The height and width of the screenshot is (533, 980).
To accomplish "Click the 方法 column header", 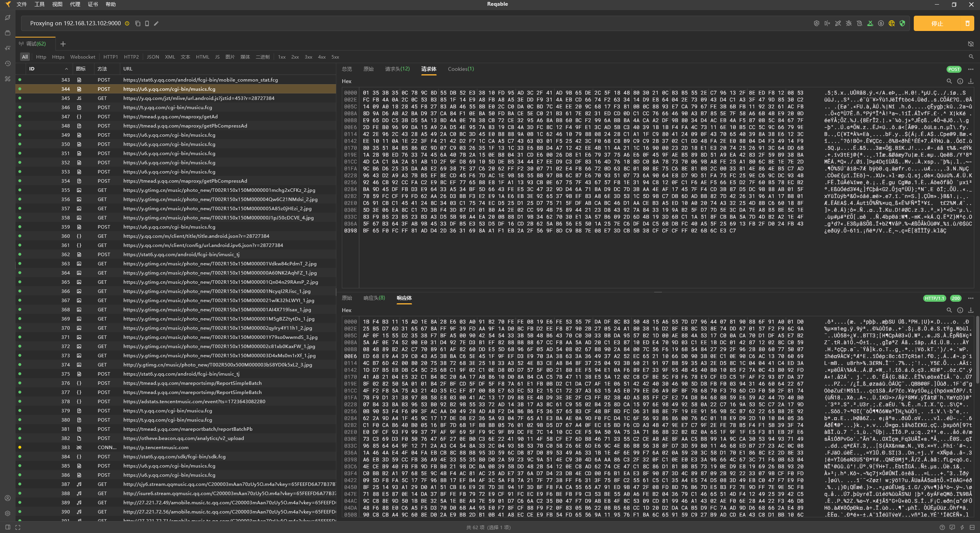I will click(x=102, y=69).
